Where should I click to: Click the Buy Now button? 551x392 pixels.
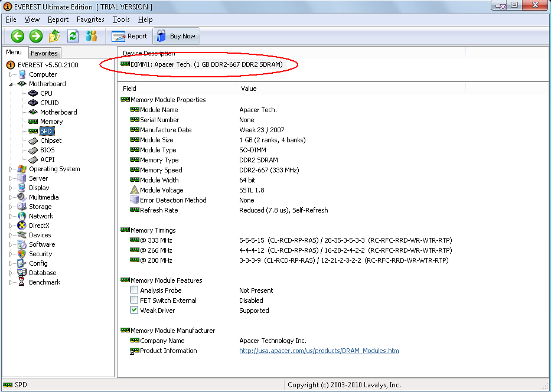tap(176, 36)
